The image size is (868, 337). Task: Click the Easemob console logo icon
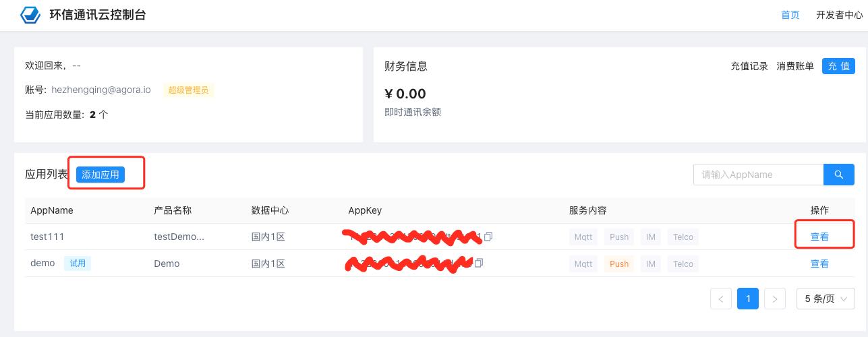click(x=31, y=15)
